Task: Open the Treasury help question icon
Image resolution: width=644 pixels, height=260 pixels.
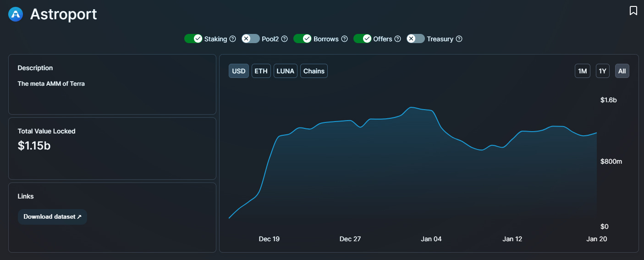Action: (459, 39)
